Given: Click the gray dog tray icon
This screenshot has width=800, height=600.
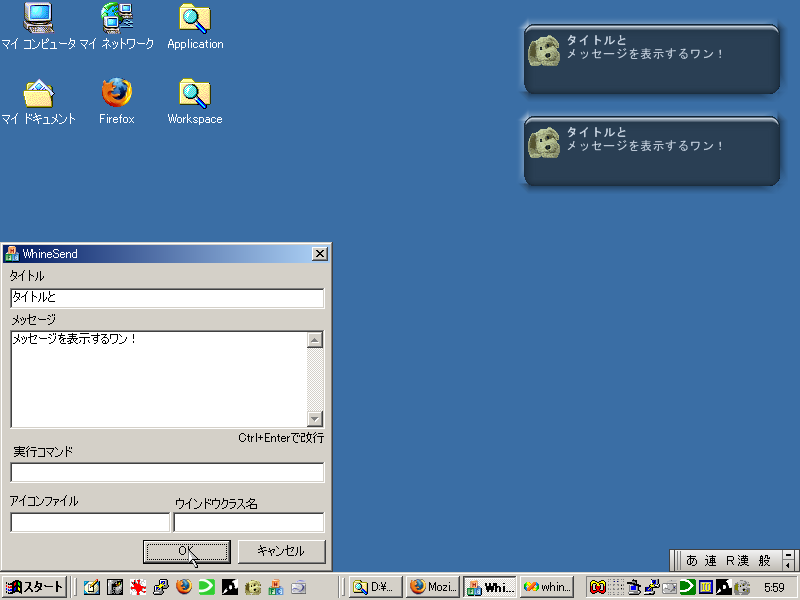Looking at the screenshot, I should 741,587.
